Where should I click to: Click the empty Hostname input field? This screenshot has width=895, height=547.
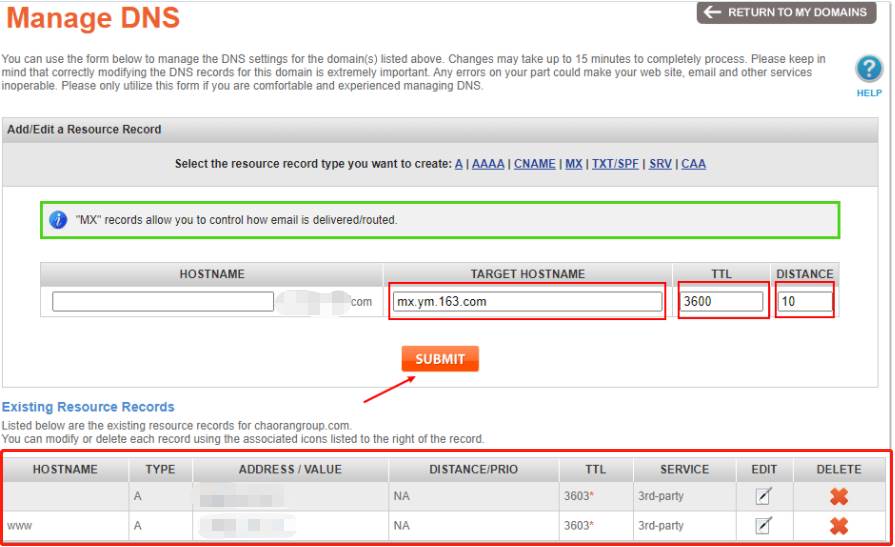pyautogui.click(x=163, y=301)
